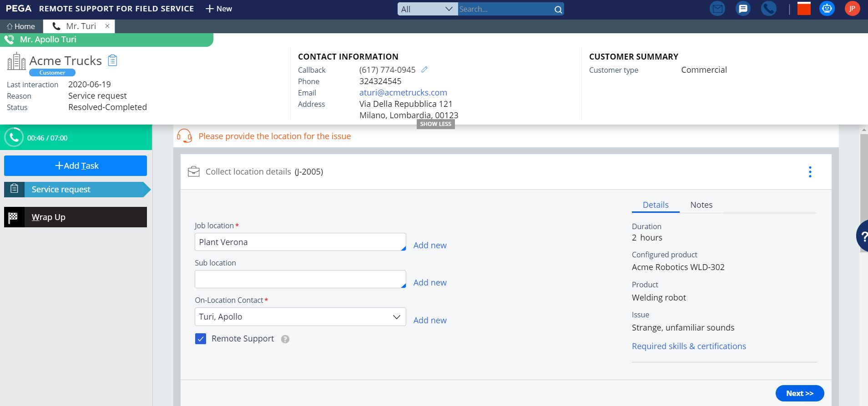
Task: Uncheck the Remote Support checkbox
Action: point(201,339)
